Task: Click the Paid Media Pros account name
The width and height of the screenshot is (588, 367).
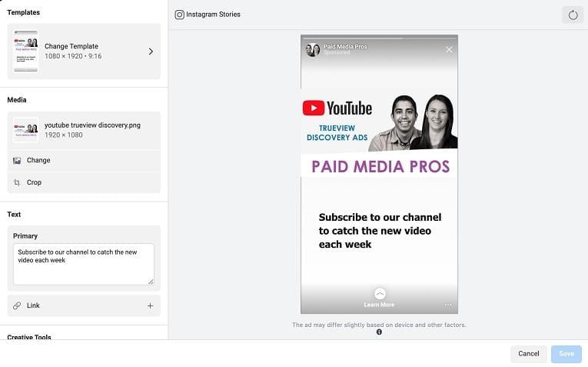Action: pyautogui.click(x=345, y=46)
